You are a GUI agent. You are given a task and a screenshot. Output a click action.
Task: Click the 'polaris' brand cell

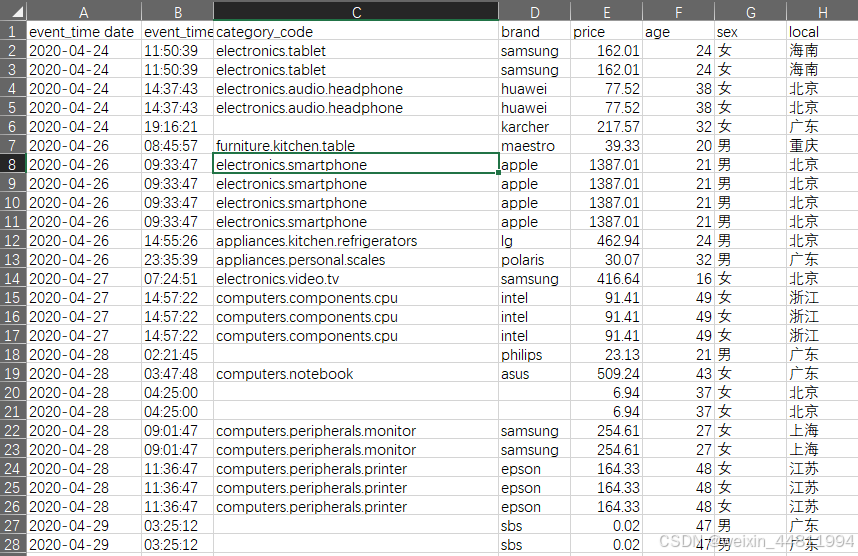tap(535, 260)
